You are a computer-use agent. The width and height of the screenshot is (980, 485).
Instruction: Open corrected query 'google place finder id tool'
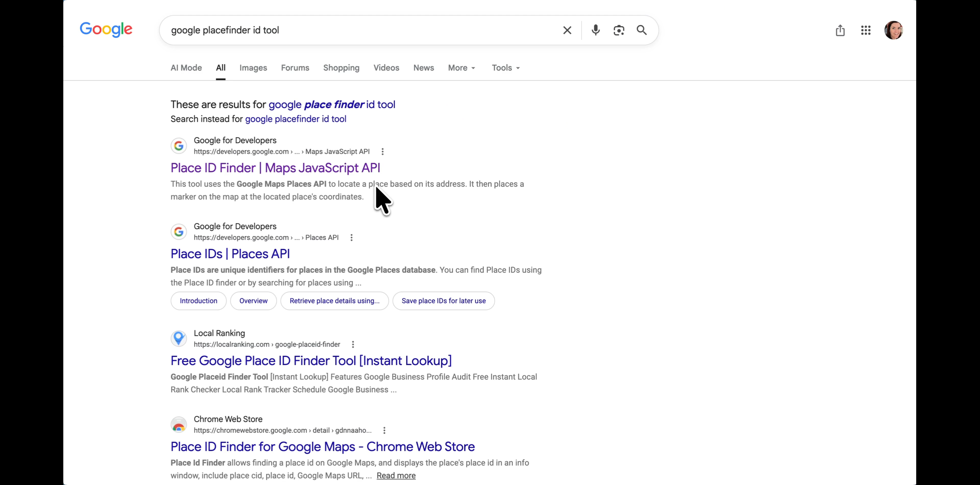[x=332, y=105]
